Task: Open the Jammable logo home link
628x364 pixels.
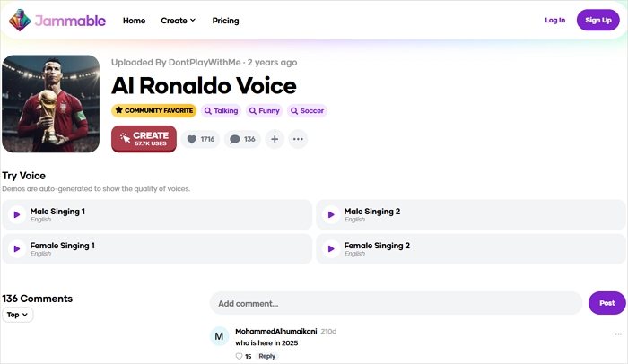Action: [x=57, y=20]
